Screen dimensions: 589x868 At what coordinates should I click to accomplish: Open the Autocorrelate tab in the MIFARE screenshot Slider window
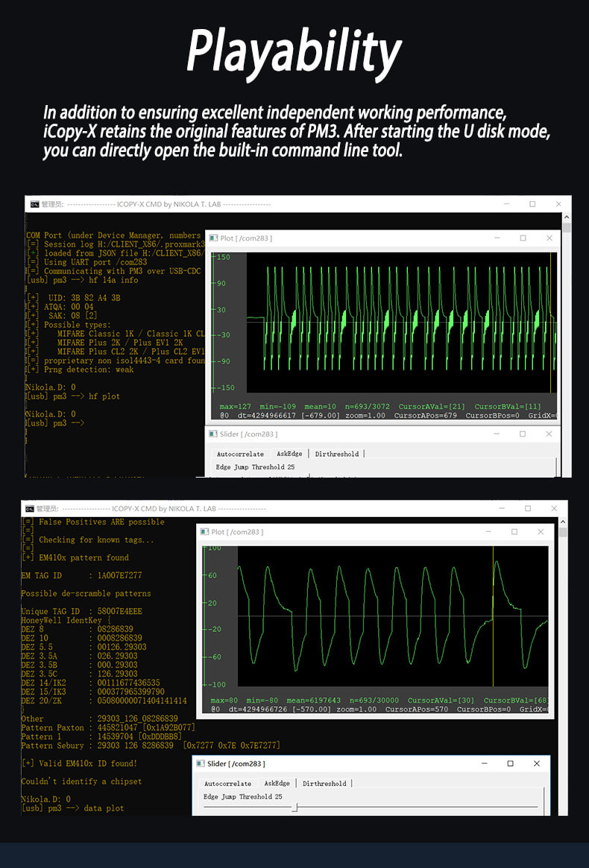pos(240,454)
